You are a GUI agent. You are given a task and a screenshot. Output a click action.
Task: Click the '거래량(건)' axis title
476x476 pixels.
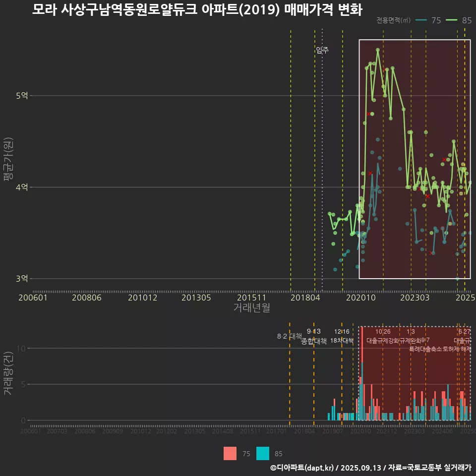[8, 373]
